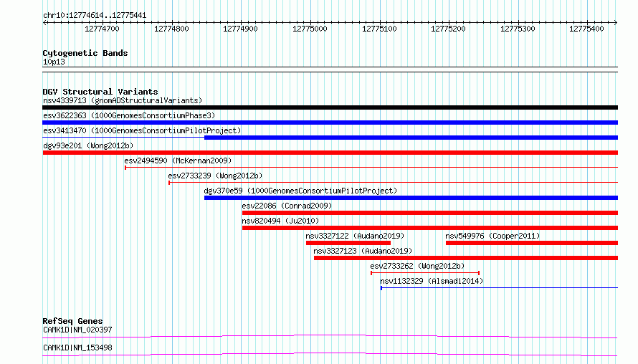
Task: Open esv2733239 (Wong2012b) variant label
Action: point(215,176)
